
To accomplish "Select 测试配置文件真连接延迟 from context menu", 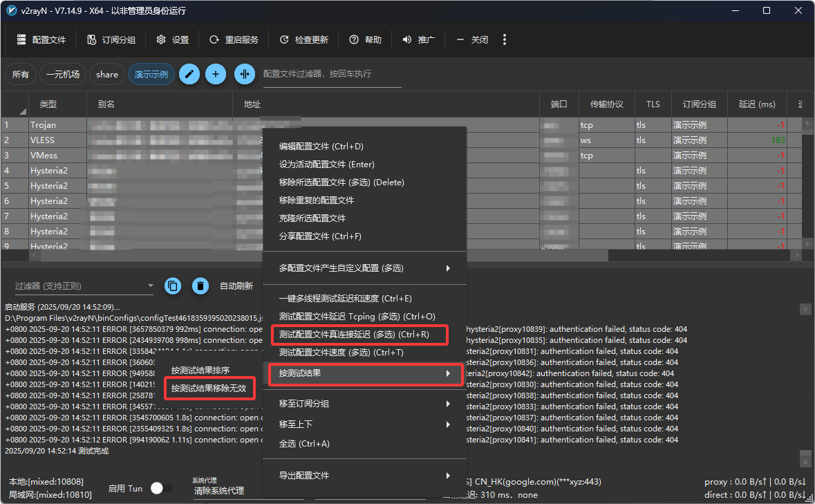I will 354,335.
